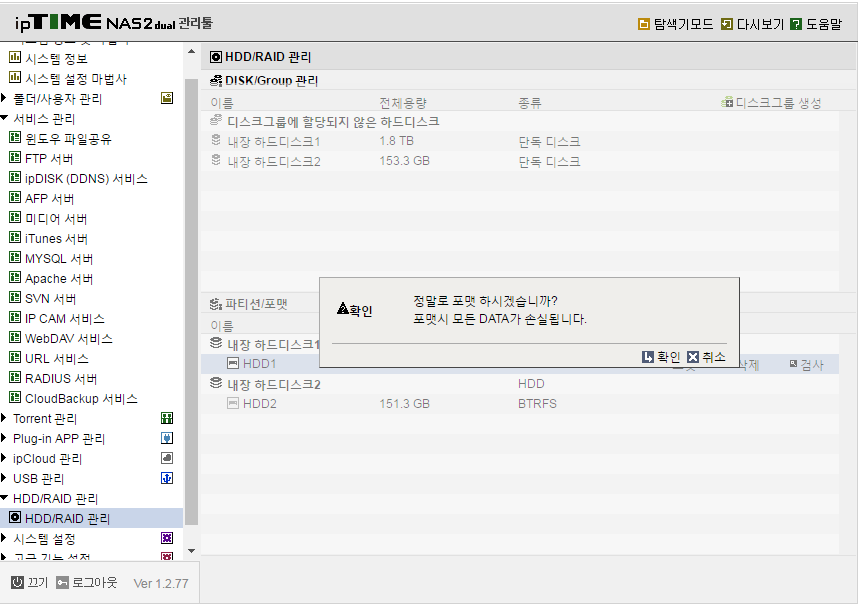Expand 폴더/사용자 관리 tree node
This screenshot has width=861, height=604.
4,98
